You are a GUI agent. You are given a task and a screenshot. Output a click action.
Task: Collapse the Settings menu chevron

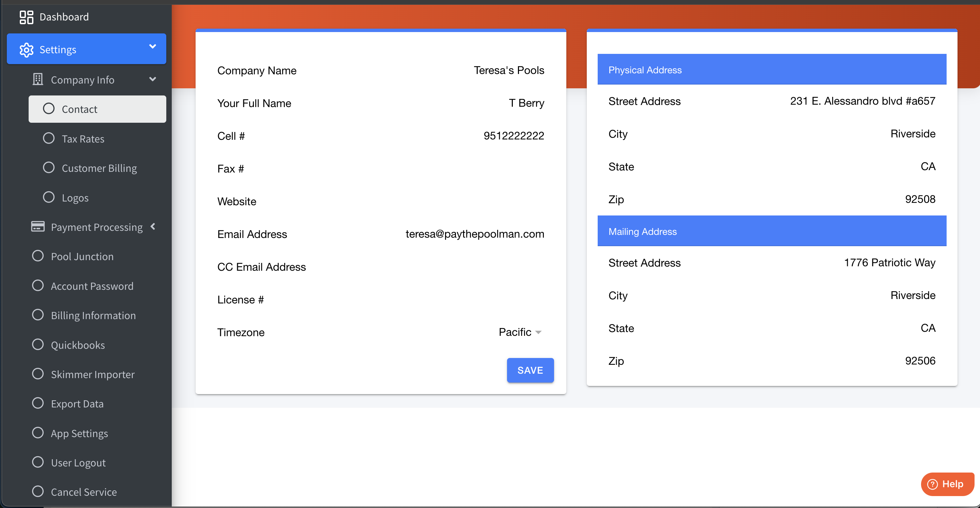[x=153, y=47]
